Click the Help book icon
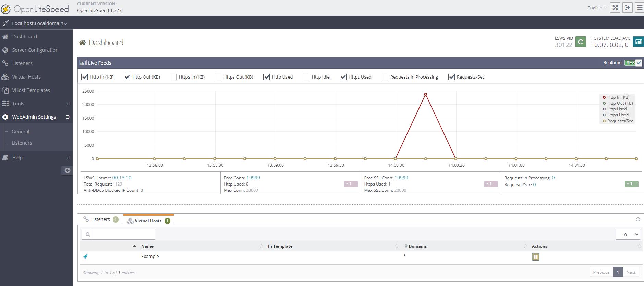This screenshot has height=286, width=644. click(x=5, y=158)
